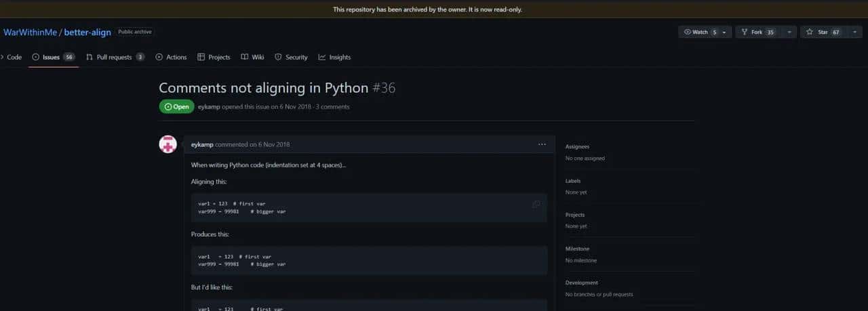Open the Wiki tab
Screen dimensions: 868x311
253,58
